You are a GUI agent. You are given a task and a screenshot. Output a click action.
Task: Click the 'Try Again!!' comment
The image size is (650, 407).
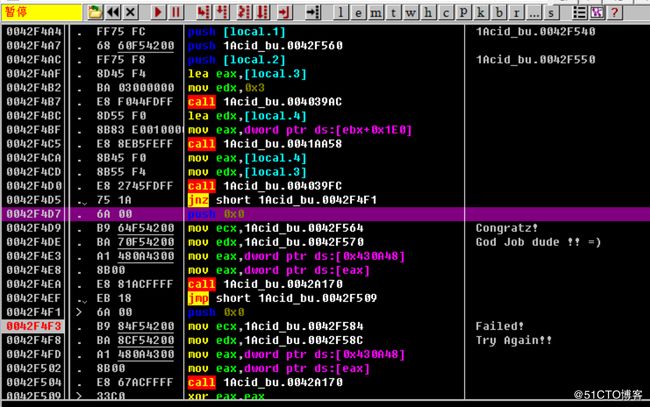[514, 341]
